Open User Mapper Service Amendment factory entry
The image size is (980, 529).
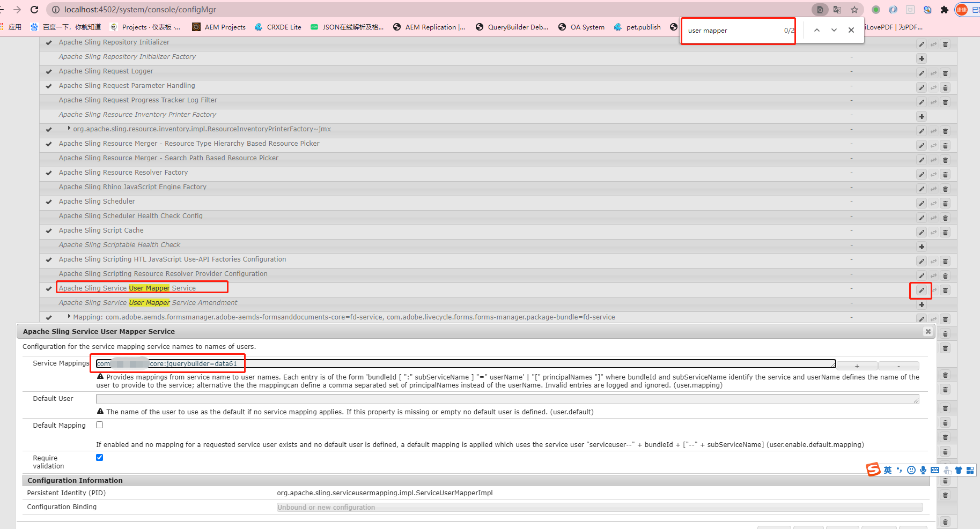(148, 303)
